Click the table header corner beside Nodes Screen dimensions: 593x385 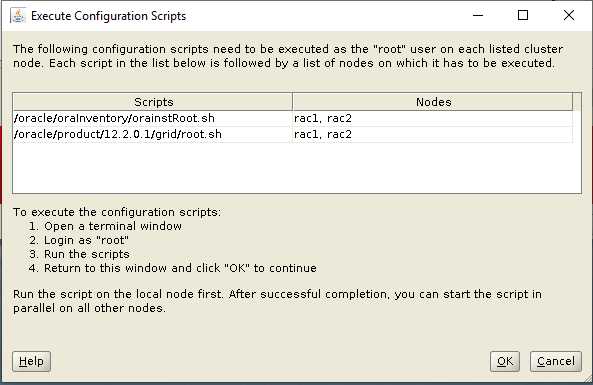click(x=577, y=102)
